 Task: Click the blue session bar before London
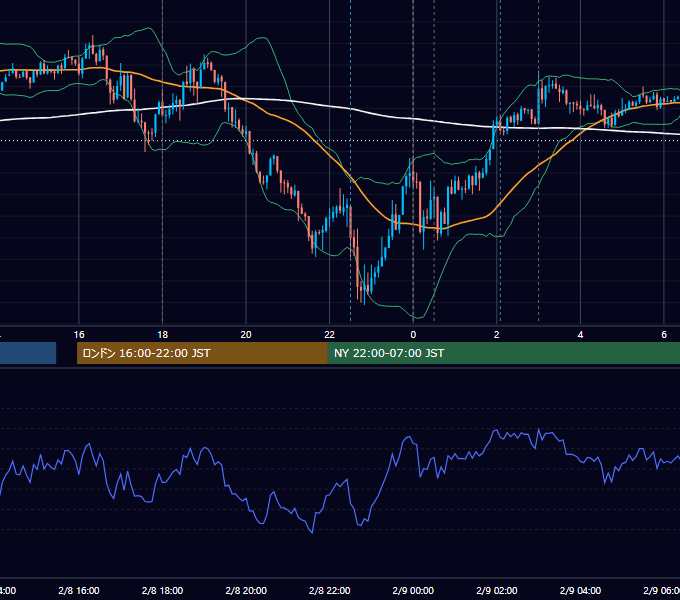point(28,353)
